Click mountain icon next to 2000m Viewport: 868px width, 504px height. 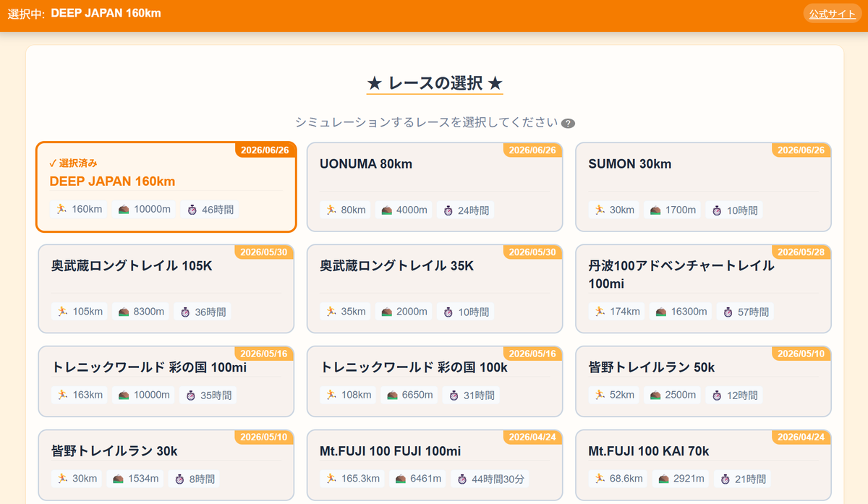387,312
